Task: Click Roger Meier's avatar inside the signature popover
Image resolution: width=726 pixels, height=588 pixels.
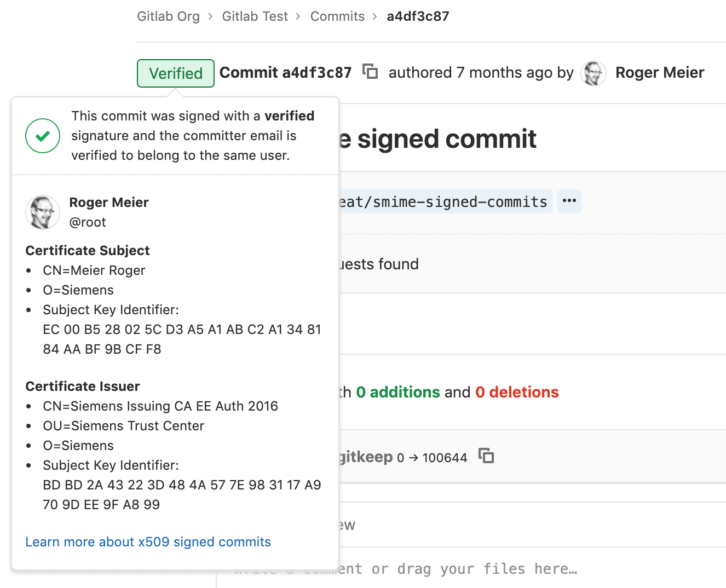Action: click(x=42, y=212)
